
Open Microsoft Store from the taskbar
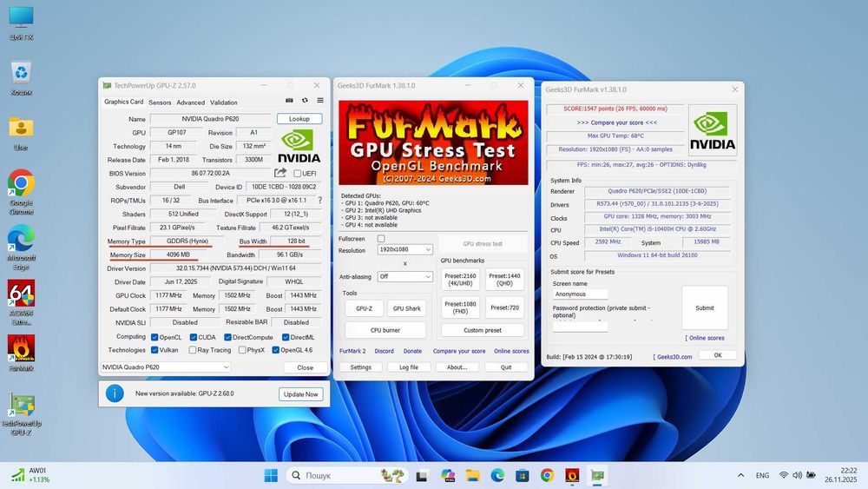(x=522, y=475)
